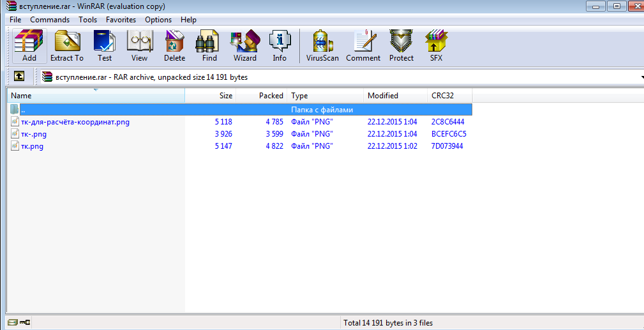This screenshot has height=330, width=644.
Task: Open the Find binoculars tool
Action: 209,45
